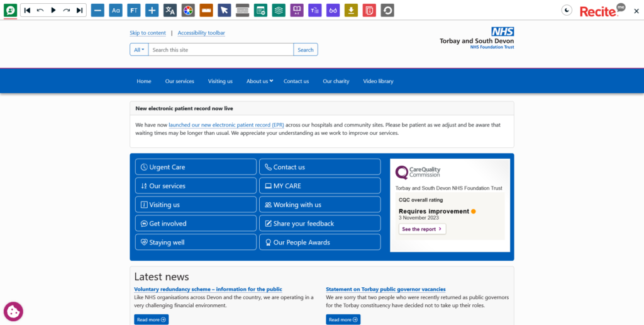Open Voluntary redundancy scheme news headline
644x325 pixels.
pyautogui.click(x=208, y=289)
